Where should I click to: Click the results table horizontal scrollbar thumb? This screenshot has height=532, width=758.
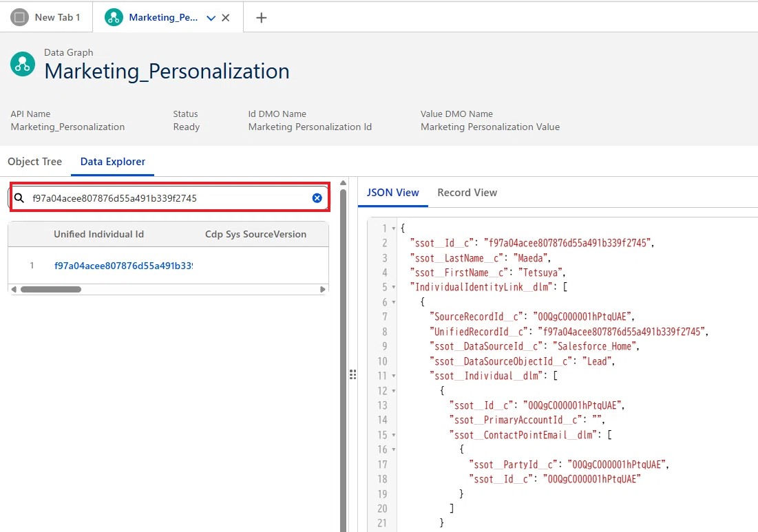[51, 290]
